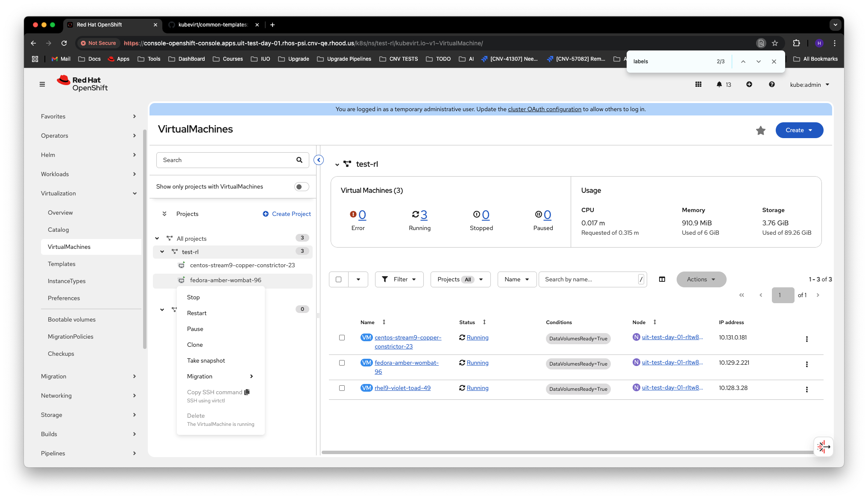Image resolution: width=868 pixels, height=499 pixels.
Task: Select Restart from the context menu
Action: point(196,313)
